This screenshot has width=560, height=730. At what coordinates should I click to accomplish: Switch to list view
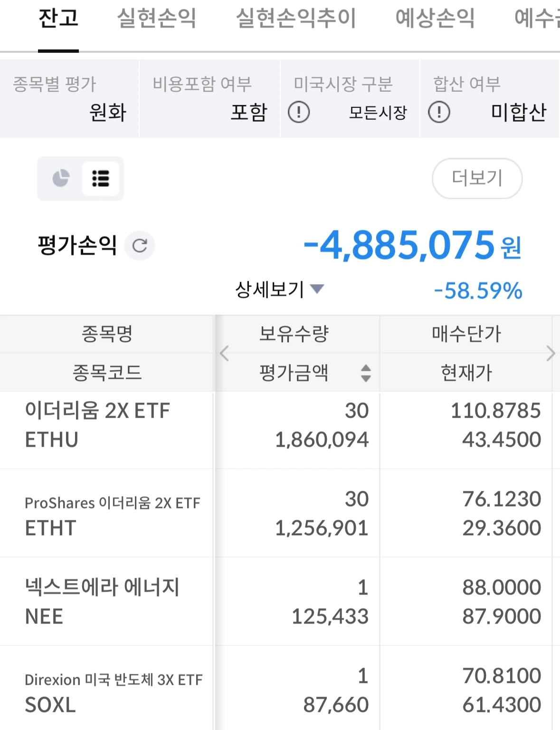[x=101, y=178]
